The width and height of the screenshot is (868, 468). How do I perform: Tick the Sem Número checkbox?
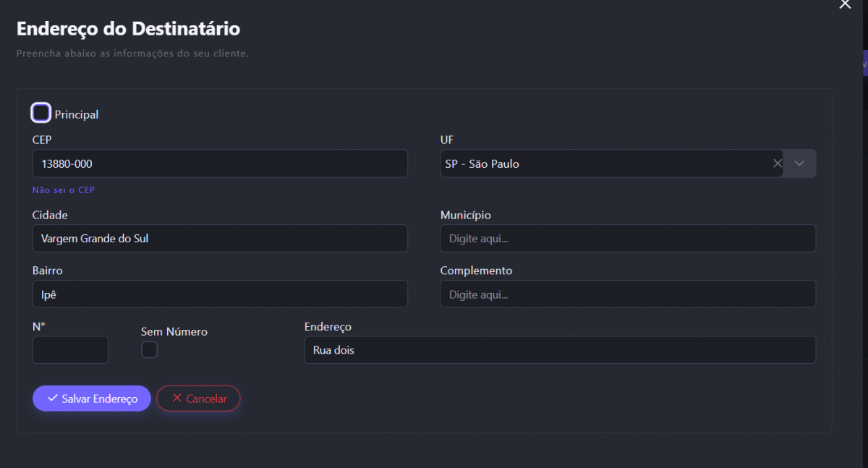tap(149, 350)
